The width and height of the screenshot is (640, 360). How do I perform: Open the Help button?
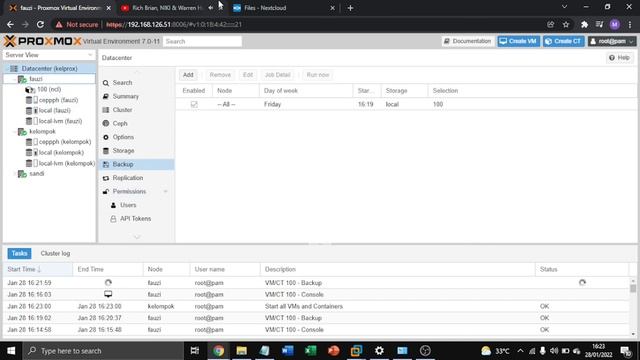point(619,58)
